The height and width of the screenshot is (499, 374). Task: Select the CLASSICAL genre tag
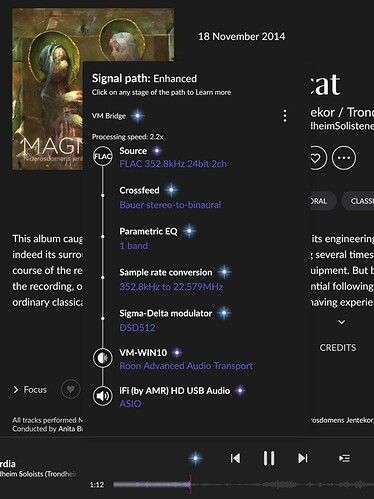pos(358,201)
